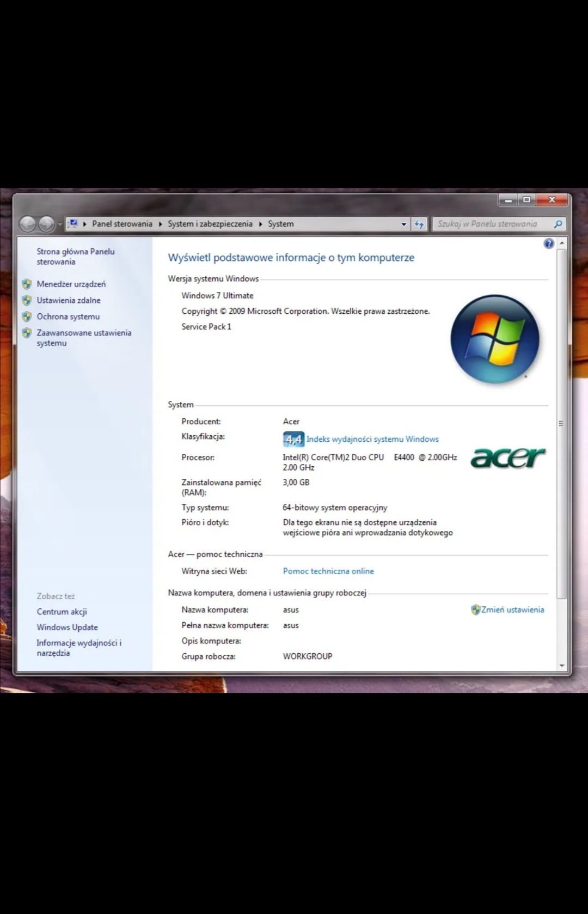Open 'Ustawienia zdalne' link

point(69,300)
